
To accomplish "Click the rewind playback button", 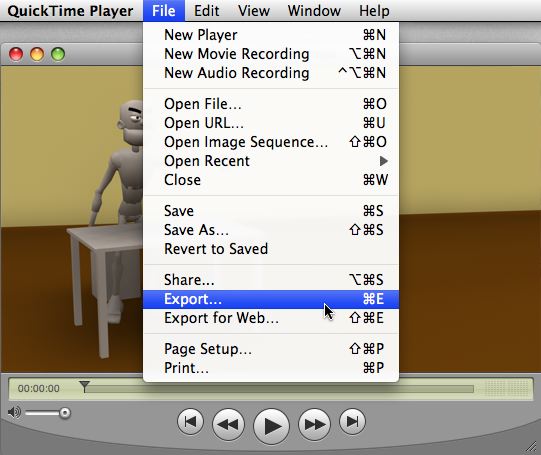I will point(228,424).
